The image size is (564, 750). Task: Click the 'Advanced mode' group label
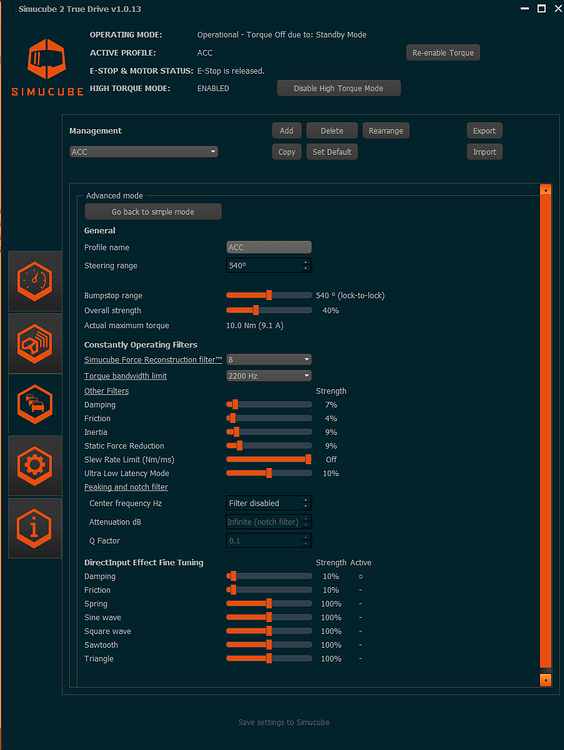[114, 196]
